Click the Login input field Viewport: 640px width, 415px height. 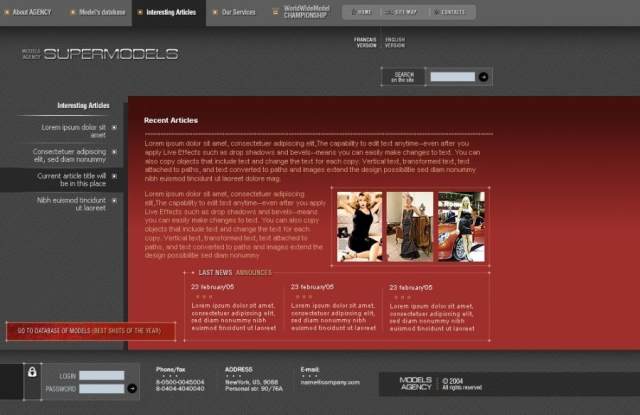(x=102, y=375)
